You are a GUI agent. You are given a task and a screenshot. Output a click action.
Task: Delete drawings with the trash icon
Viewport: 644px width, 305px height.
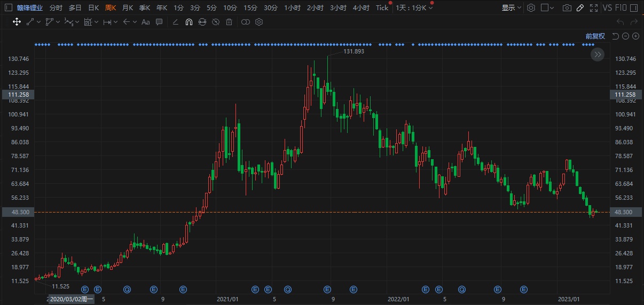tap(229, 22)
